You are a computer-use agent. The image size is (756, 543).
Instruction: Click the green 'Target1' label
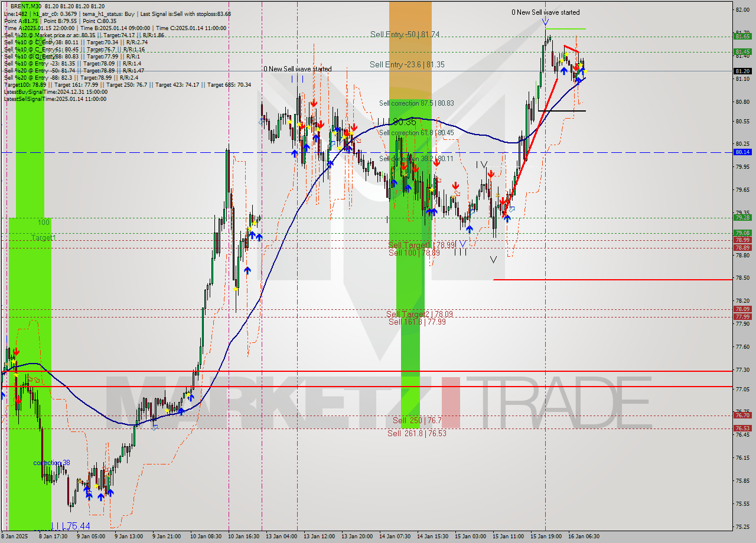coord(44,238)
